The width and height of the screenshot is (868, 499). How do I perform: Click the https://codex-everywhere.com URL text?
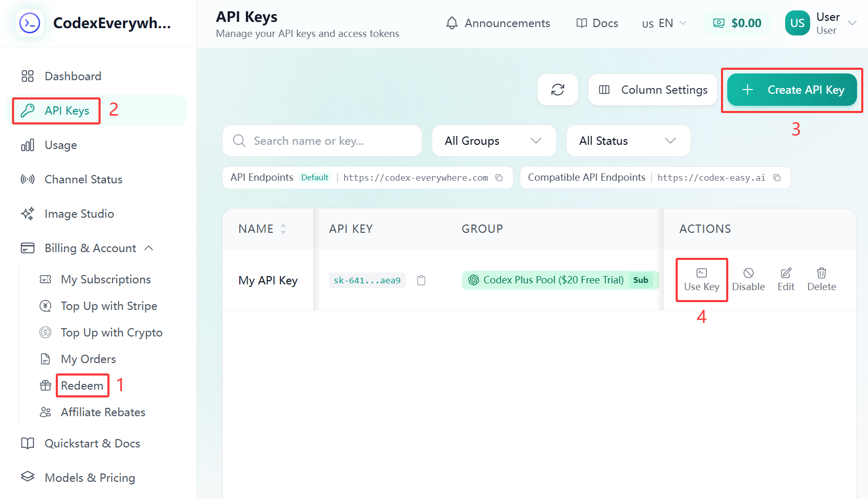(415, 178)
